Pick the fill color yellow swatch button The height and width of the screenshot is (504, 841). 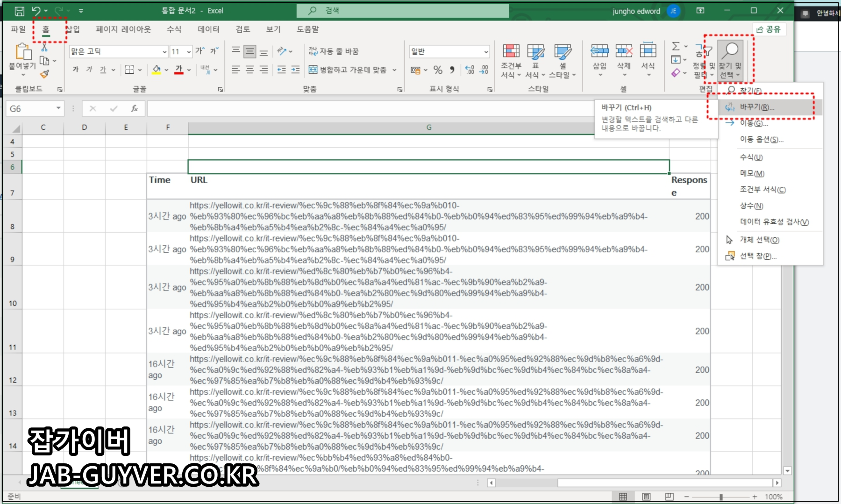tap(157, 70)
